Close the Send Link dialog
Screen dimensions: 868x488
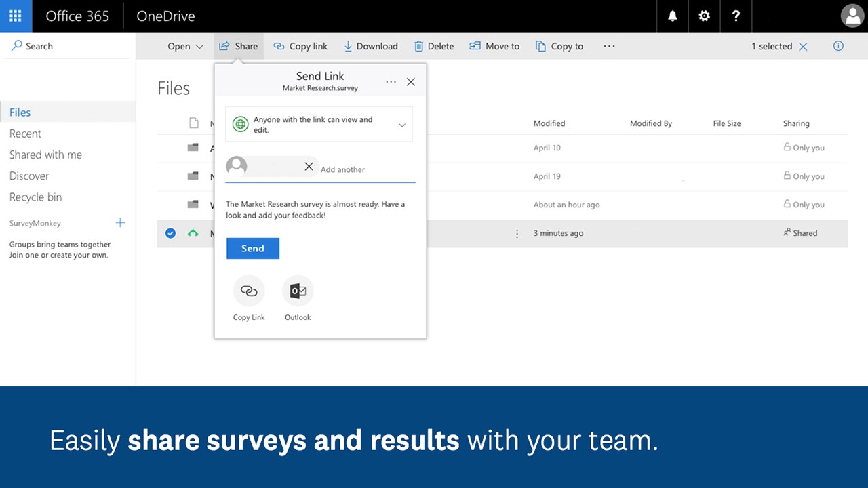pos(410,81)
